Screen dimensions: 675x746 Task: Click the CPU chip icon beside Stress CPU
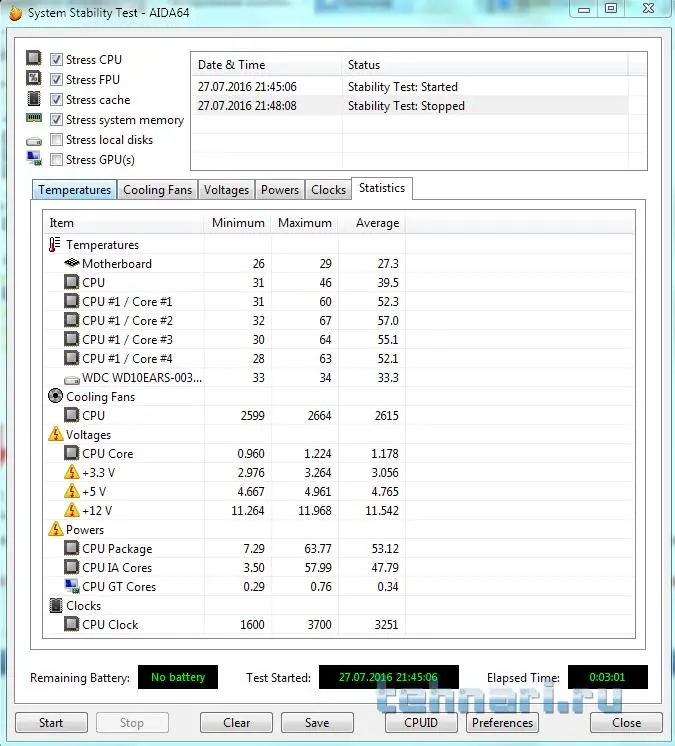(34, 58)
